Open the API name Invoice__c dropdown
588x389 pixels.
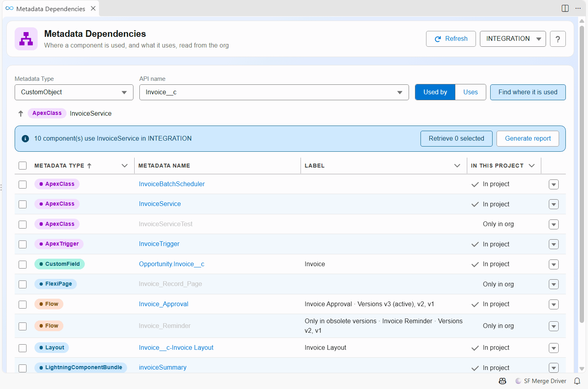(274, 92)
